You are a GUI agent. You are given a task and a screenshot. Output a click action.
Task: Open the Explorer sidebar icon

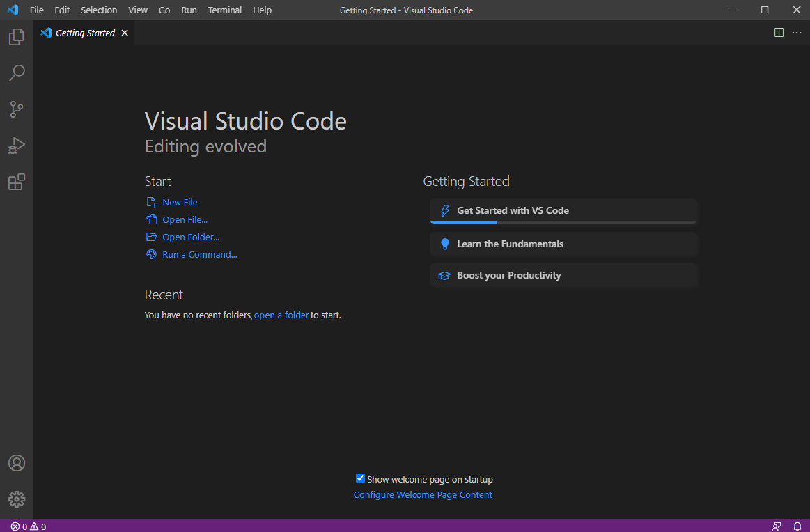coord(17,36)
